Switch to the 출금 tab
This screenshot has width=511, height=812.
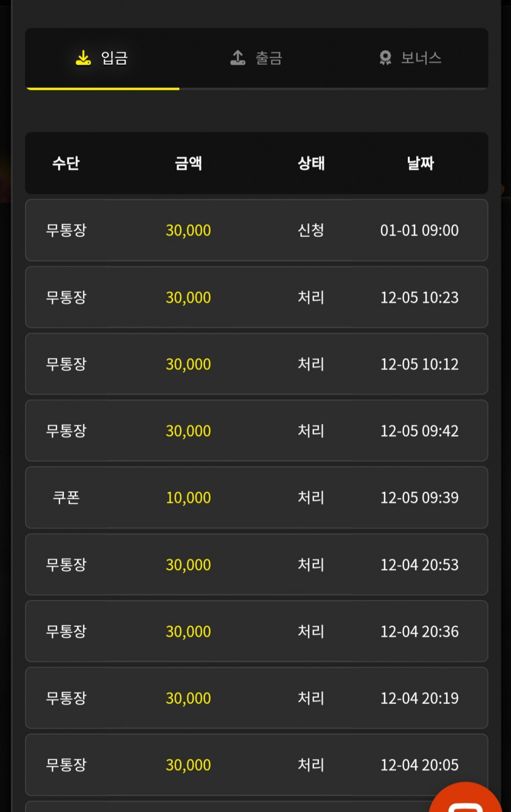pyautogui.click(x=257, y=58)
